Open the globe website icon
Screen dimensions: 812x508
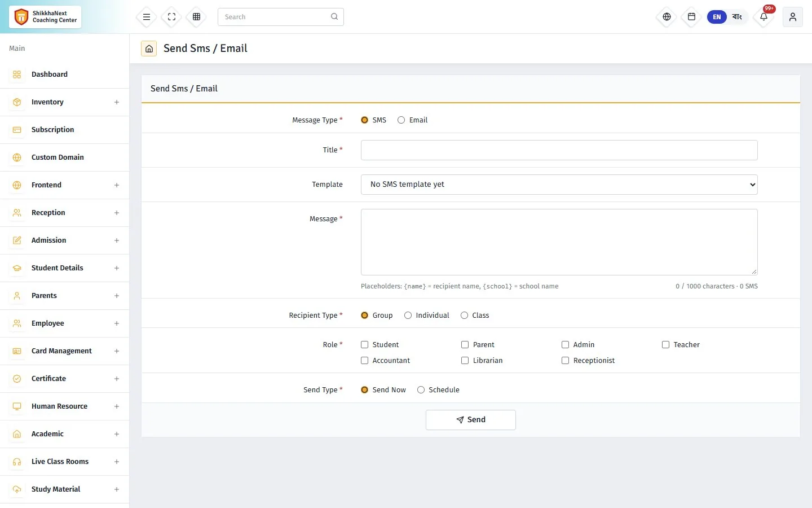(x=667, y=17)
